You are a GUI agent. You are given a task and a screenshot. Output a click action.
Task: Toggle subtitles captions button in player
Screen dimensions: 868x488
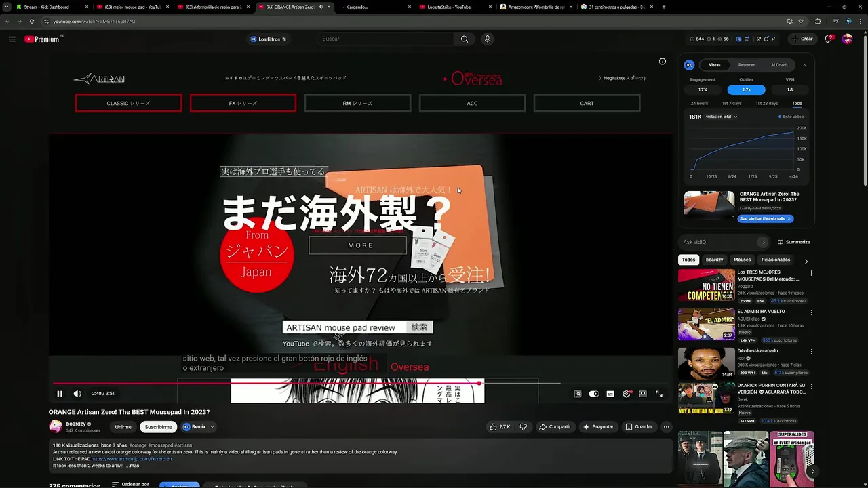coord(610,394)
